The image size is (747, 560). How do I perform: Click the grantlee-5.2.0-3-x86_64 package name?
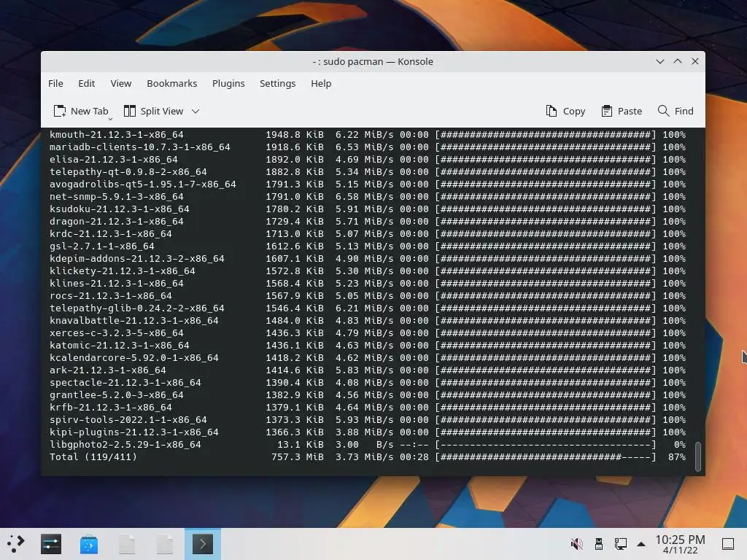tap(116, 394)
